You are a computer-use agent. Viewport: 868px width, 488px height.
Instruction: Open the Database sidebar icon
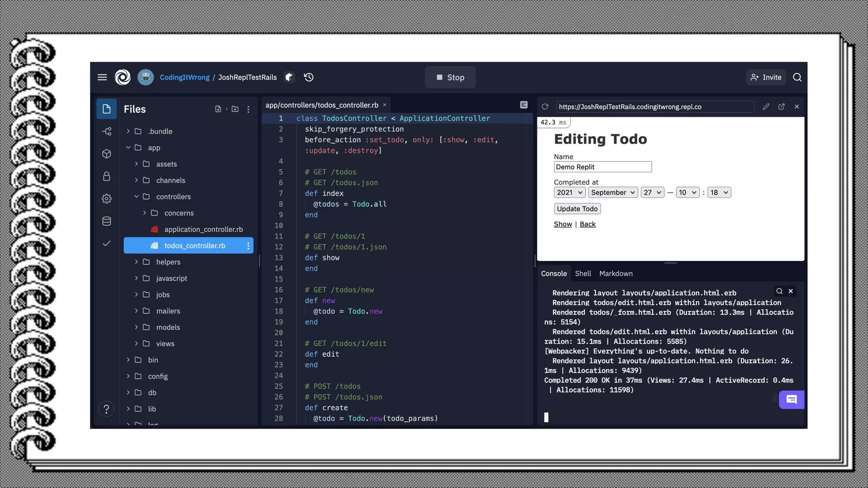point(106,221)
